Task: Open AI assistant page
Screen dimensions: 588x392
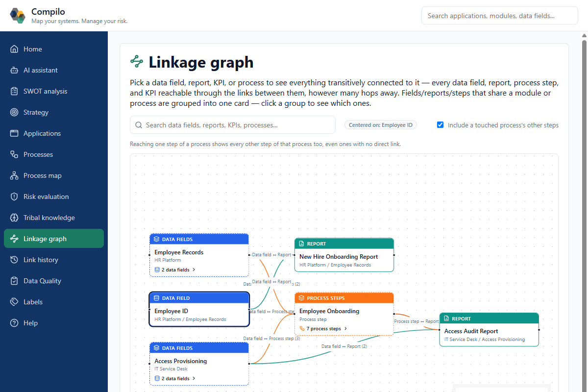Action: [54, 70]
